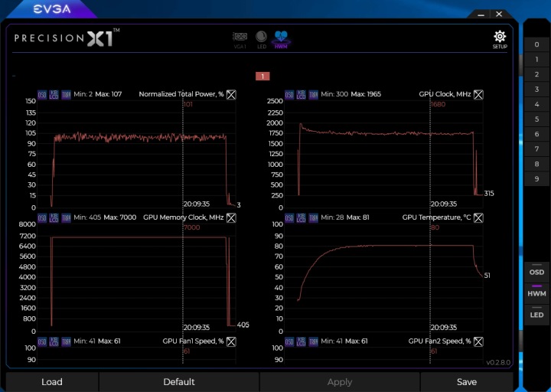
Task: Toggle the HWM sidebar switch
Action: pos(536,292)
